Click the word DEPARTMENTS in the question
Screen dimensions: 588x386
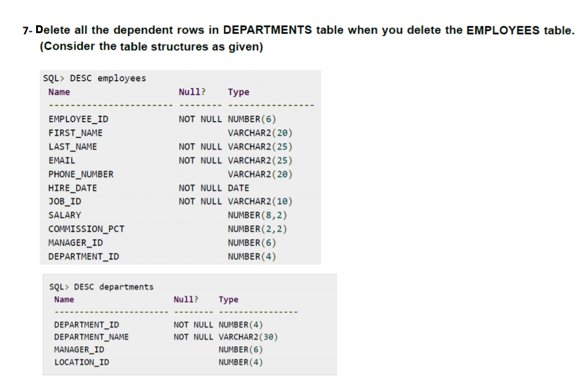tap(267, 30)
